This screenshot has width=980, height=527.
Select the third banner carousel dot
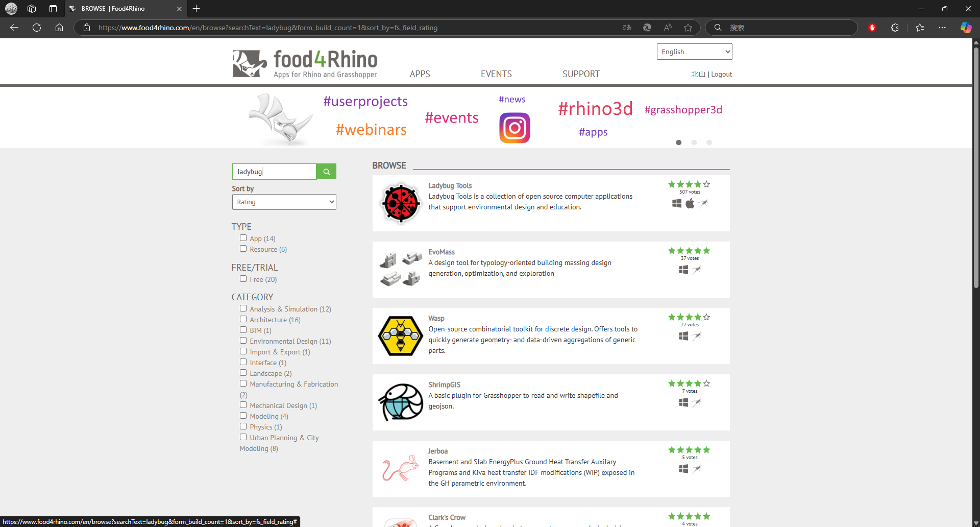click(x=709, y=142)
